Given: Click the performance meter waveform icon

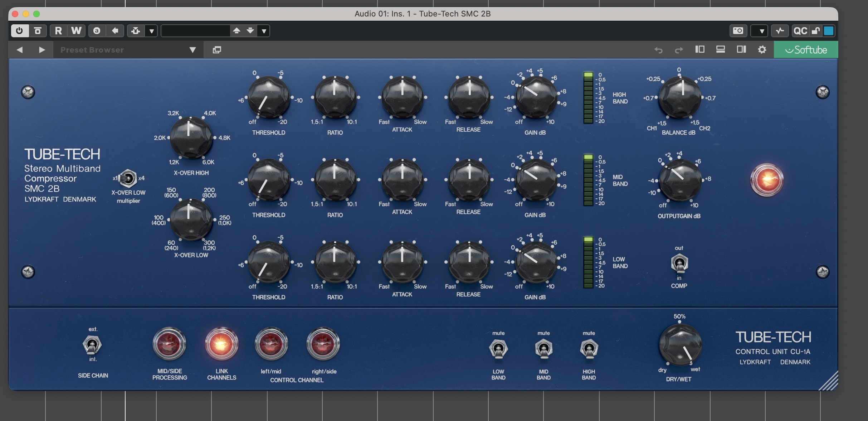Looking at the screenshot, I should coord(780,31).
